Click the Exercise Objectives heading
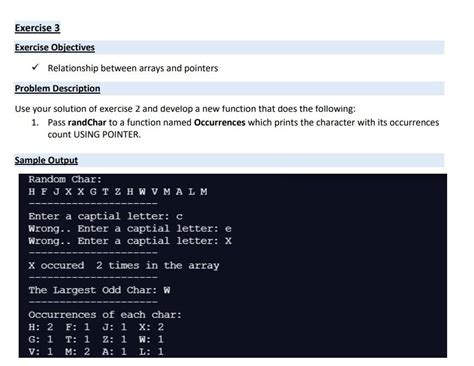The height and width of the screenshot is (366, 474). pos(55,47)
